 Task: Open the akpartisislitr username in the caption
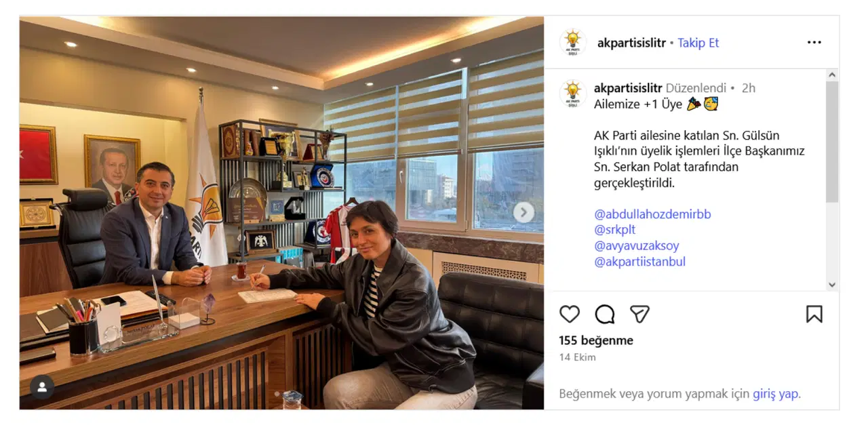pos(628,88)
